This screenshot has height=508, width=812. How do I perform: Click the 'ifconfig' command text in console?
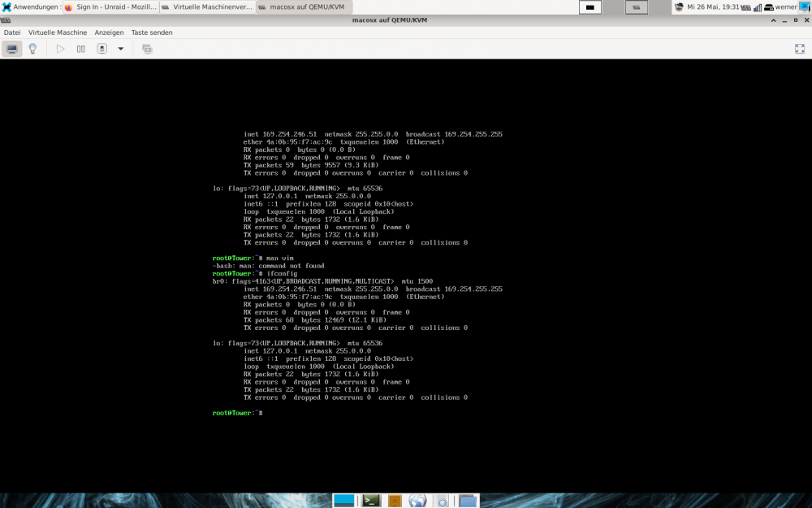click(x=283, y=274)
